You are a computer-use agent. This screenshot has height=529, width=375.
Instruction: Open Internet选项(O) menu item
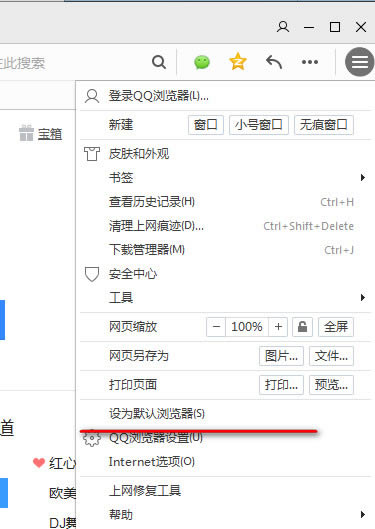225,462
